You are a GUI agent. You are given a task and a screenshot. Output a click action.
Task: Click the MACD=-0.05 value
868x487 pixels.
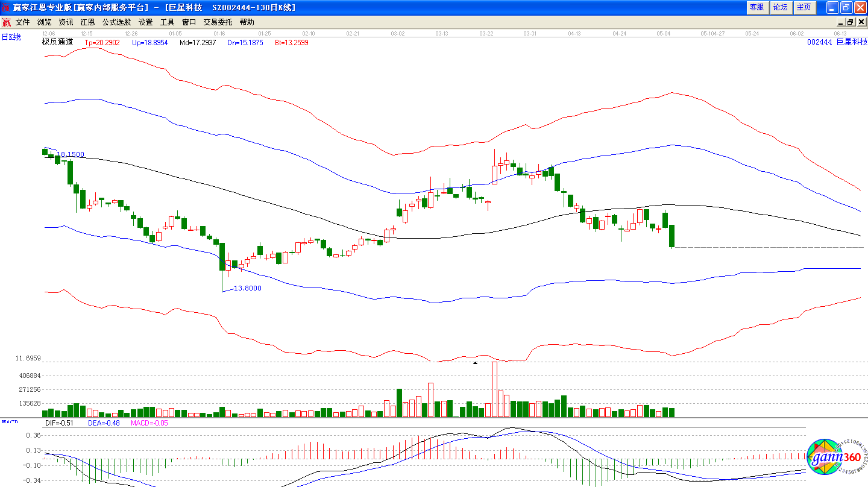[149, 423]
